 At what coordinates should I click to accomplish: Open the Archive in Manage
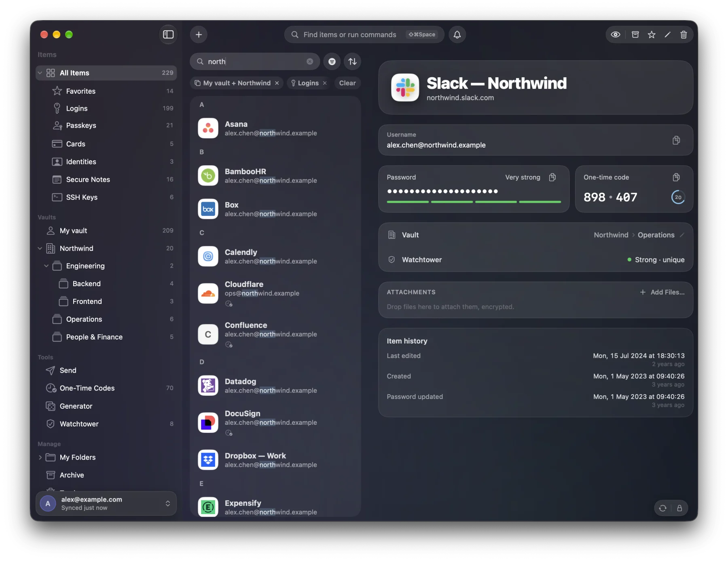click(106, 475)
